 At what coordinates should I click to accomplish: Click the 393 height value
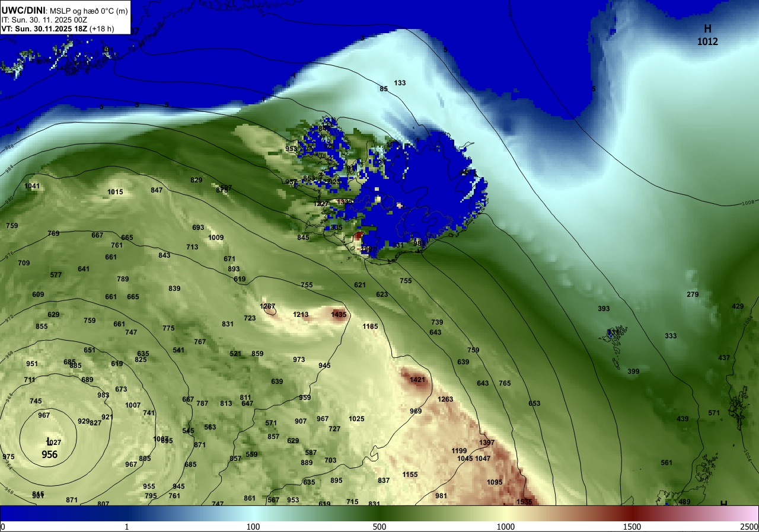[x=604, y=309]
